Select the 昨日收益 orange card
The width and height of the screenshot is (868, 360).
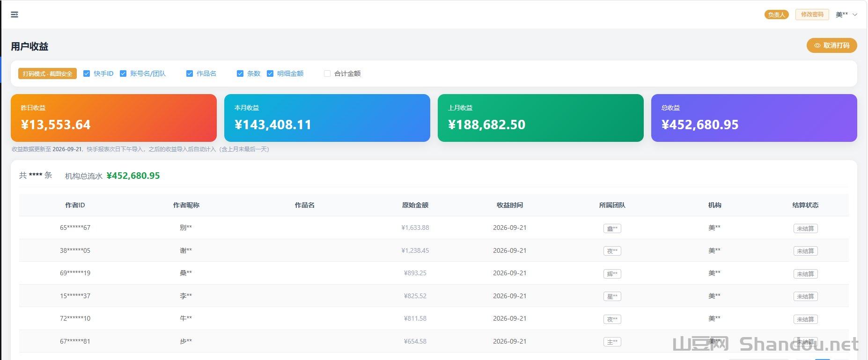pyautogui.click(x=114, y=118)
